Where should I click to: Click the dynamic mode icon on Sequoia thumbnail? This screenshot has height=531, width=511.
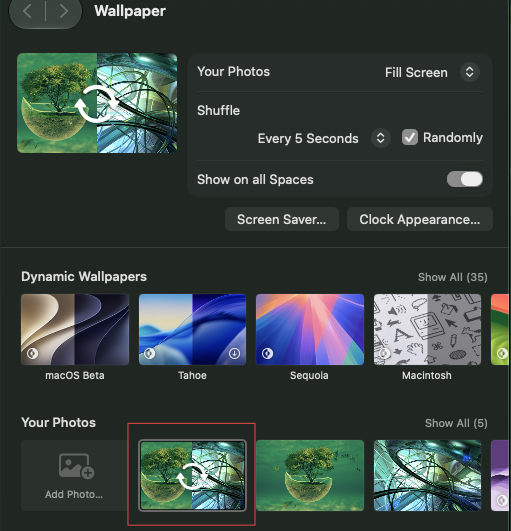[267, 353]
